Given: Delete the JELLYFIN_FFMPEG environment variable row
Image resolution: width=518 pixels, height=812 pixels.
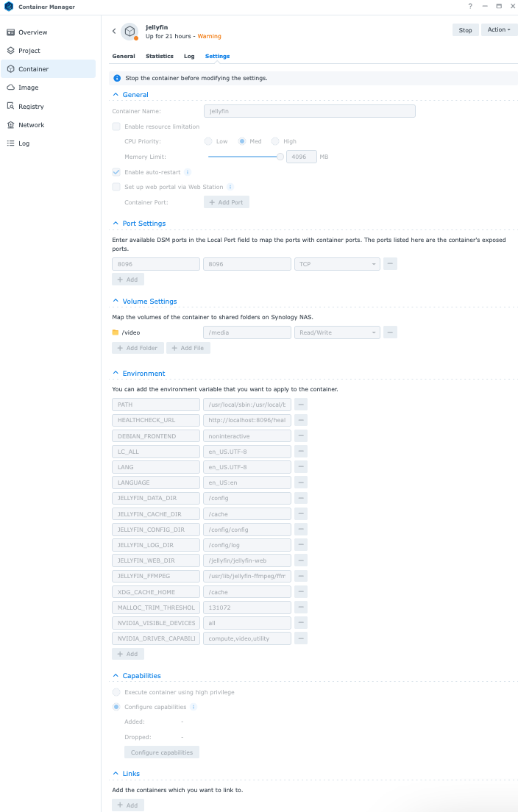Looking at the screenshot, I should point(301,576).
